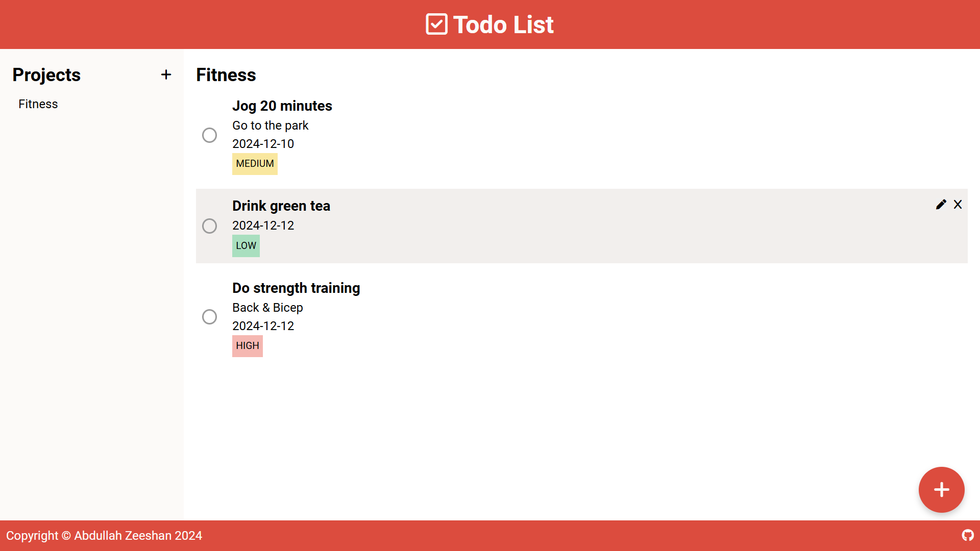The height and width of the screenshot is (551, 980).
Task: Mark Jog 20 minutes as complete
Action: (209, 135)
